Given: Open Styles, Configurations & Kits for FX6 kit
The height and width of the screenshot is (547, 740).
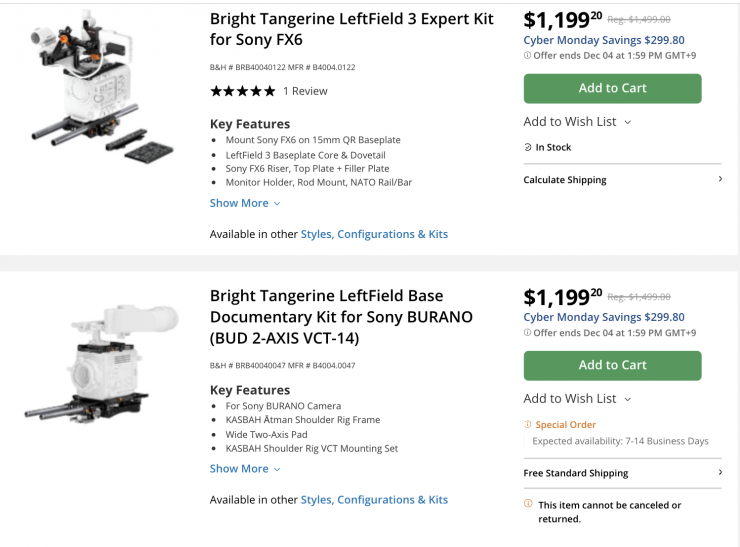Looking at the screenshot, I should [374, 234].
